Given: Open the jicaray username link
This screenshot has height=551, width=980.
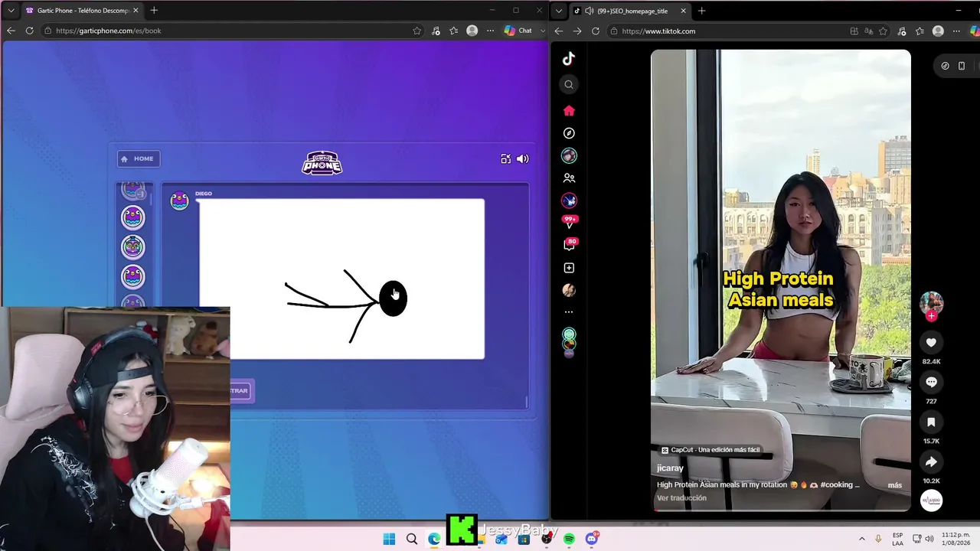Looking at the screenshot, I should tap(670, 468).
